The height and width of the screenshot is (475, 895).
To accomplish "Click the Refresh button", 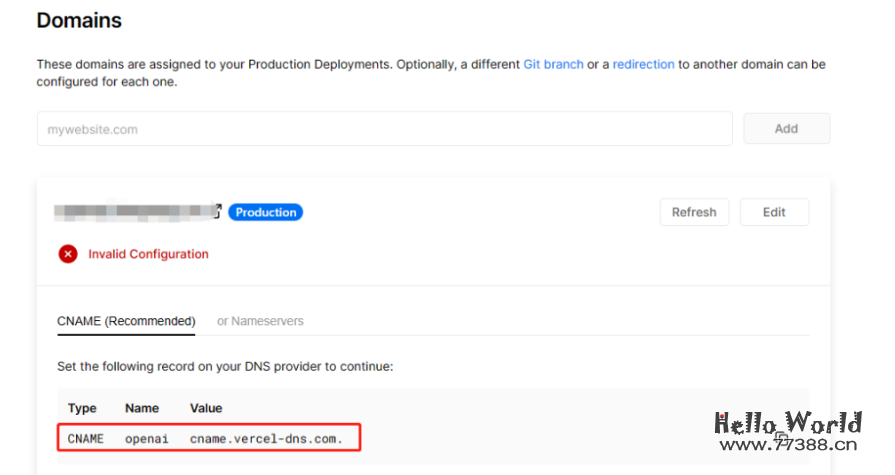I will pos(694,212).
